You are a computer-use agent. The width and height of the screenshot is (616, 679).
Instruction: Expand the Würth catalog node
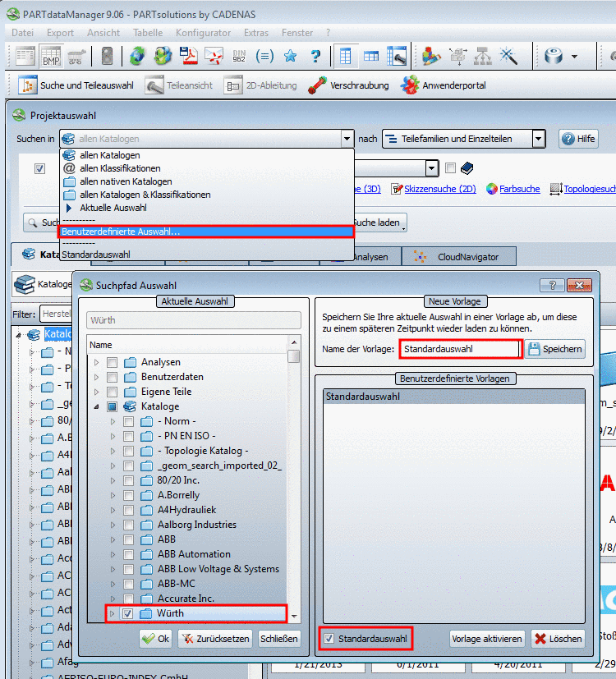click(113, 613)
